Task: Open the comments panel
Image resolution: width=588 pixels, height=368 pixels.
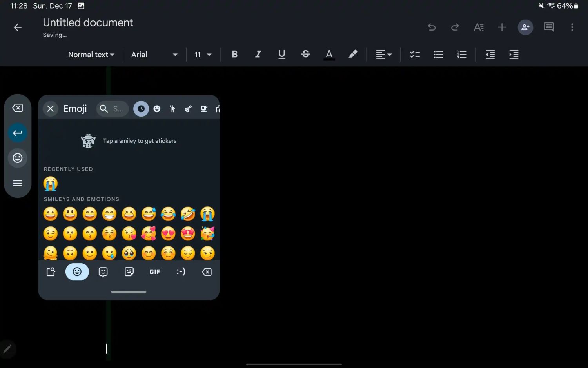Action: [548, 27]
